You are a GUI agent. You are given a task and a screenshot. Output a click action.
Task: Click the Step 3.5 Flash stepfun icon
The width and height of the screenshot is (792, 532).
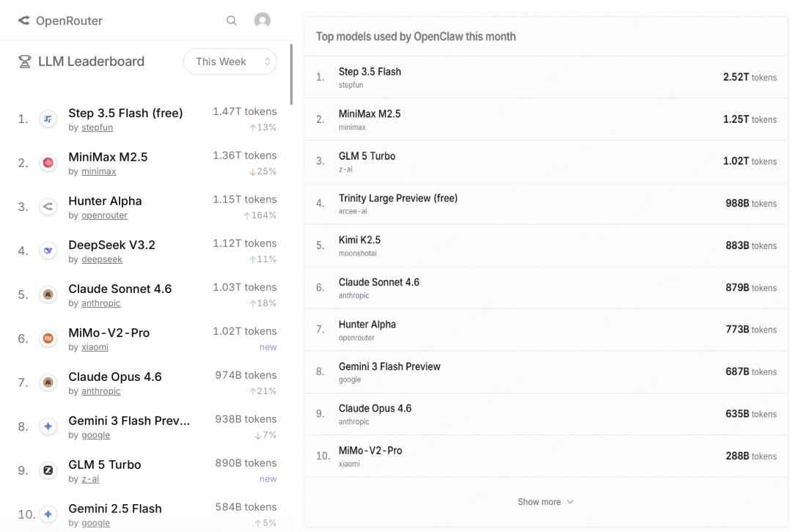pos(48,119)
